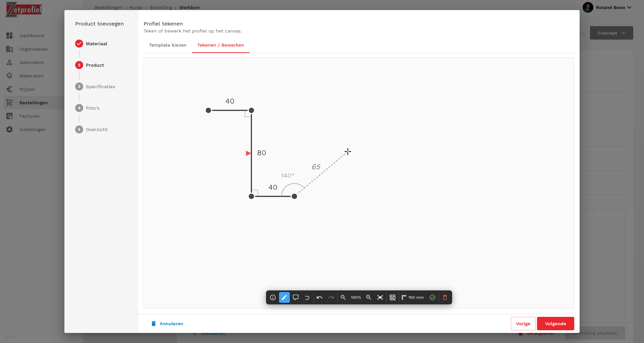Viewport: 644px width, 343px height.
Task: Go to Materiaal step
Action: pyautogui.click(x=91, y=44)
